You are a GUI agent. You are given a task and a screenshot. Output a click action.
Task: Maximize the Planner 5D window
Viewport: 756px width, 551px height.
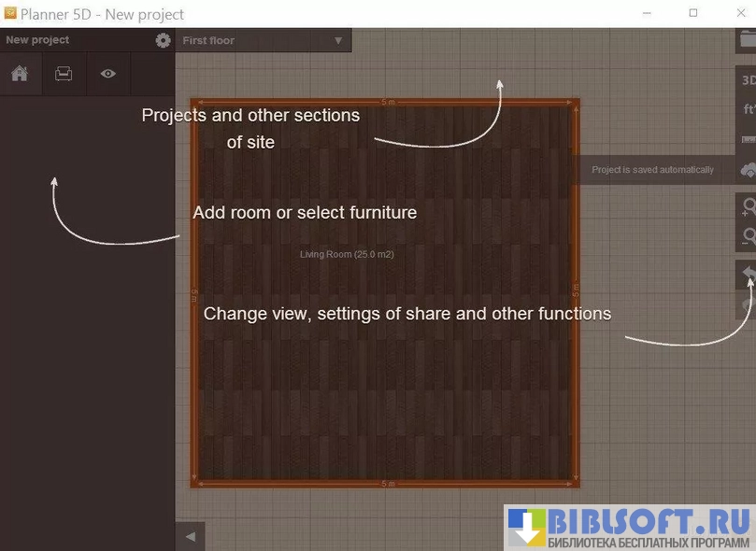[x=692, y=13]
